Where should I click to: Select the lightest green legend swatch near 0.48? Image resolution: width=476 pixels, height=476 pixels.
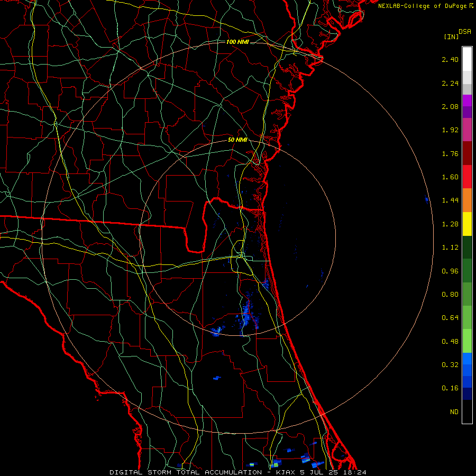pyautogui.click(x=467, y=341)
